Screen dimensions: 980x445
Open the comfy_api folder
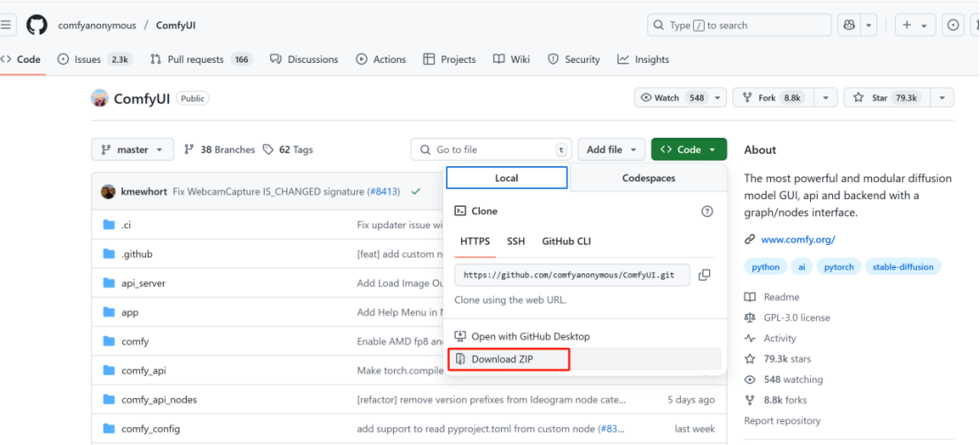coord(143,371)
